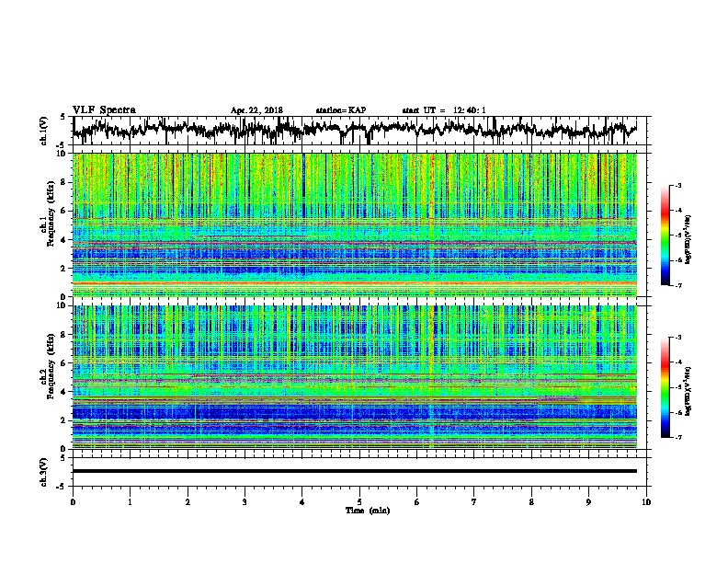Click the thick black ch.3 trace line

point(355,471)
